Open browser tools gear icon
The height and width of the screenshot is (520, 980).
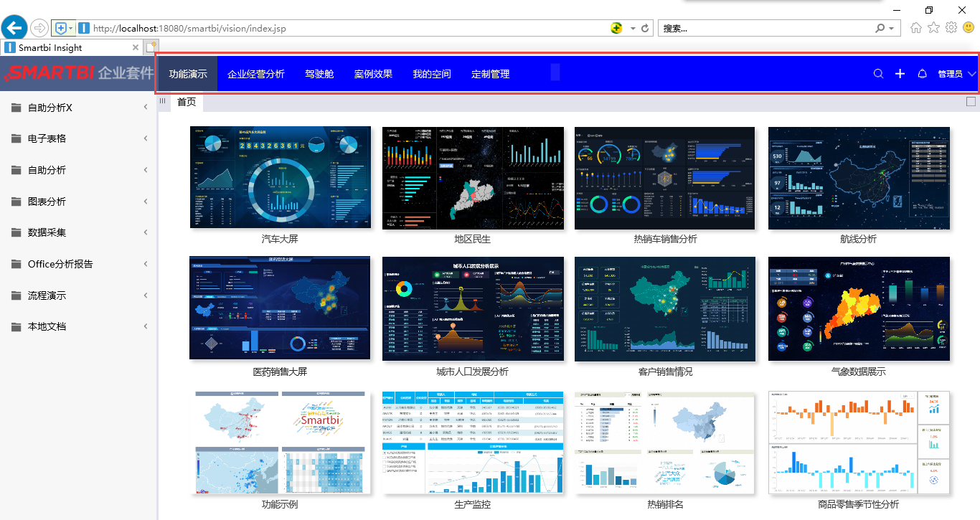[x=951, y=28]
